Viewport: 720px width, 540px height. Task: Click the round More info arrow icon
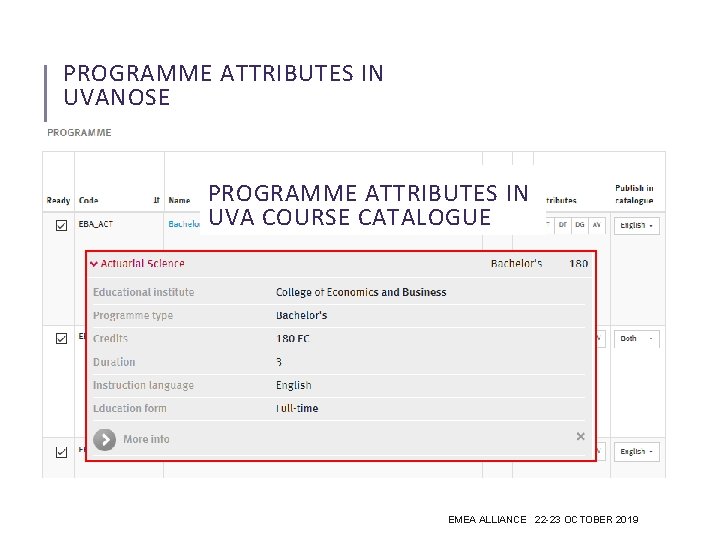coord(104,439)
